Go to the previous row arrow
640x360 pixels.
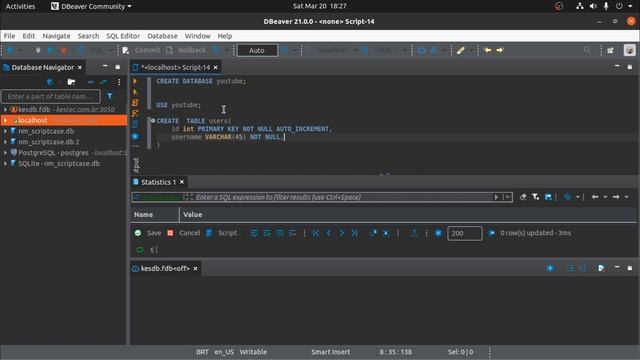[x=329, y=233]
